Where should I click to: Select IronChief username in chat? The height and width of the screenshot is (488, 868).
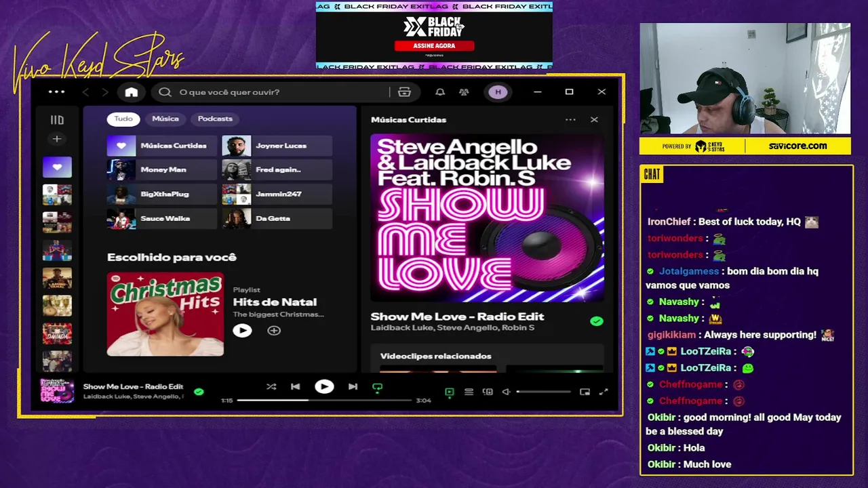(669, 222)
